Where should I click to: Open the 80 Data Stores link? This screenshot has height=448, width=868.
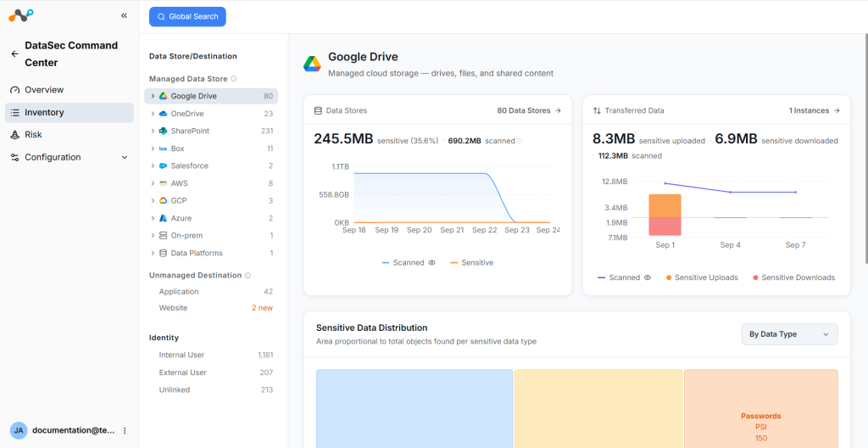coord(529,110)
